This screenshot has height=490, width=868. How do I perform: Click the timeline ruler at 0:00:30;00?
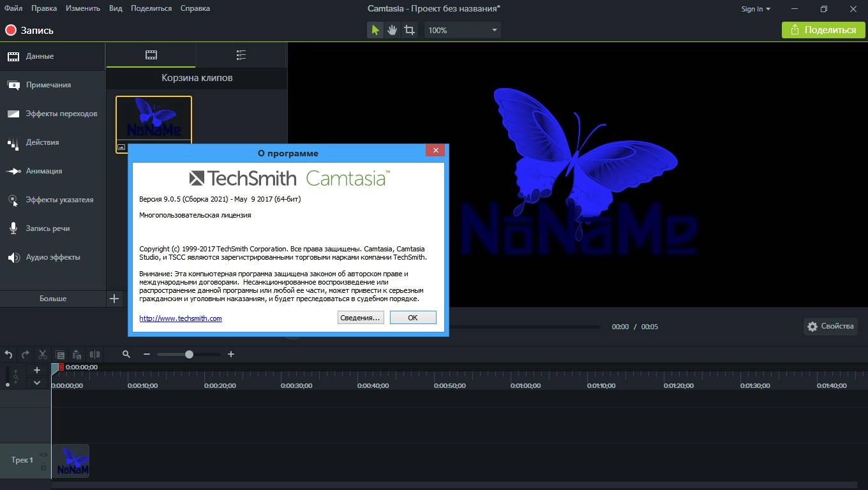pyautogui.click(x=296, y=385)
